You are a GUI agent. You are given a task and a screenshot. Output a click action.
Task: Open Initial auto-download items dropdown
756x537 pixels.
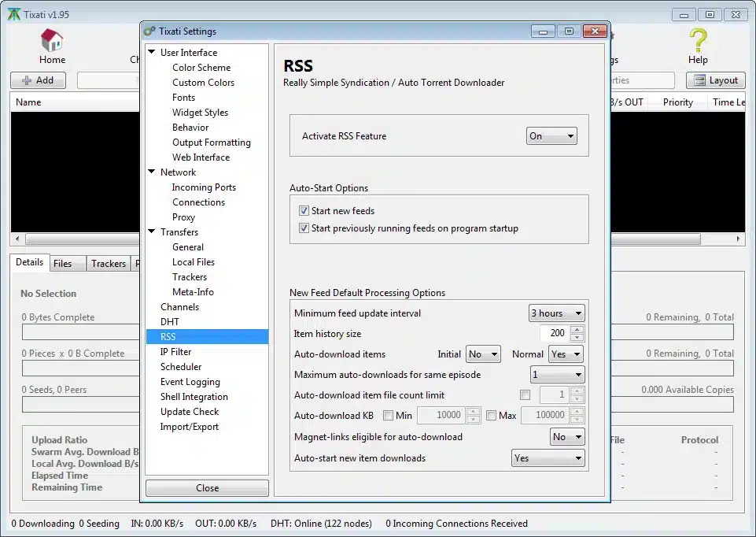pyautogui.click(x=483, y=354)
